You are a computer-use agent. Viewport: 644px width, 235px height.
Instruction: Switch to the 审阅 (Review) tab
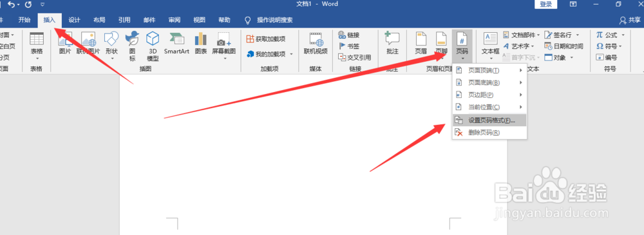(174, 20)
